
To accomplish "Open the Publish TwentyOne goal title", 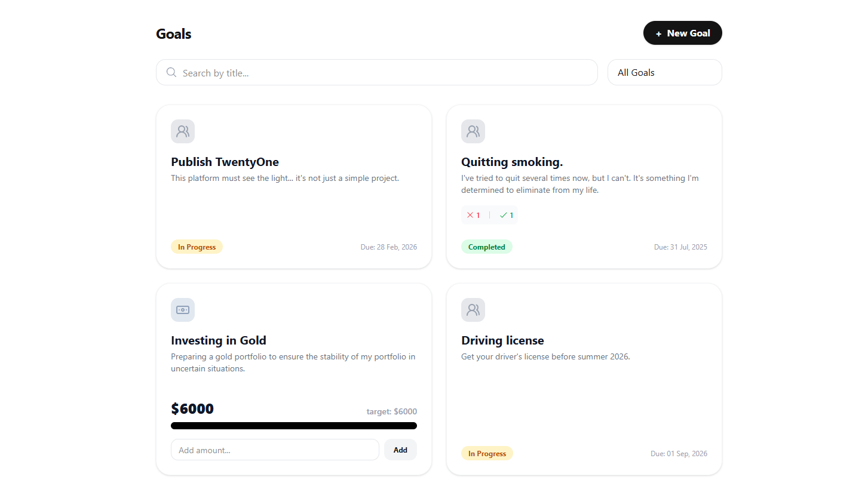I will (225, 162).
